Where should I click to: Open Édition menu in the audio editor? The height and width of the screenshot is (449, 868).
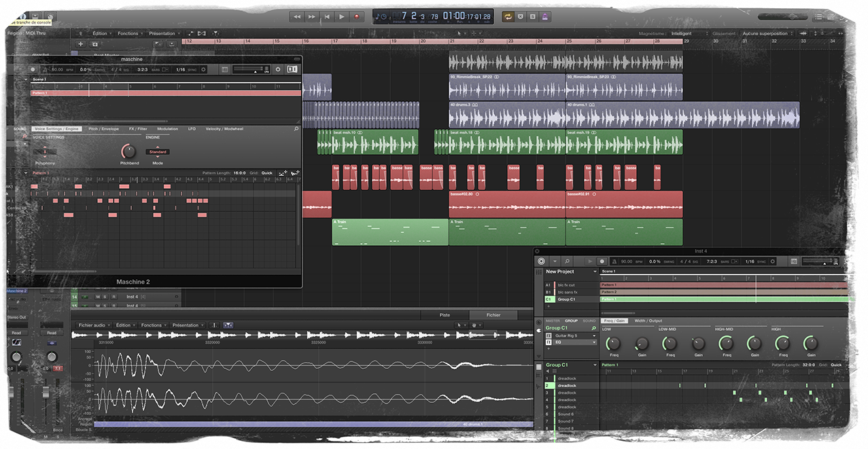point(125,325)
